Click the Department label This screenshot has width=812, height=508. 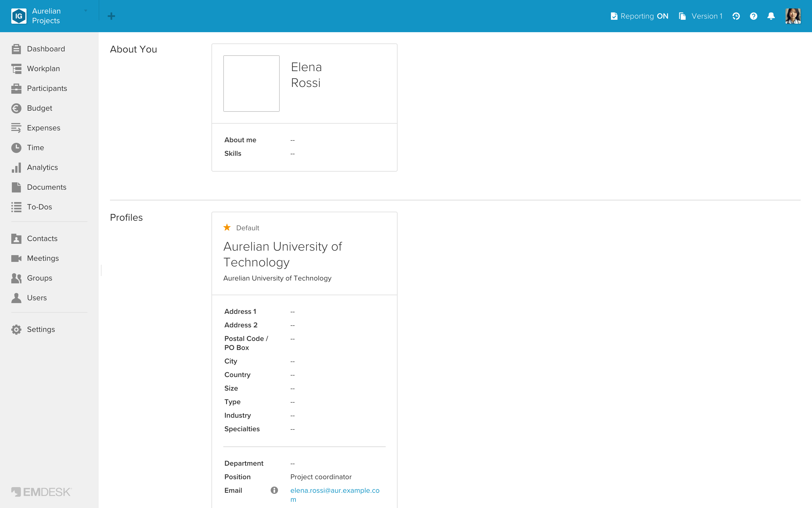tap(244, 463)
